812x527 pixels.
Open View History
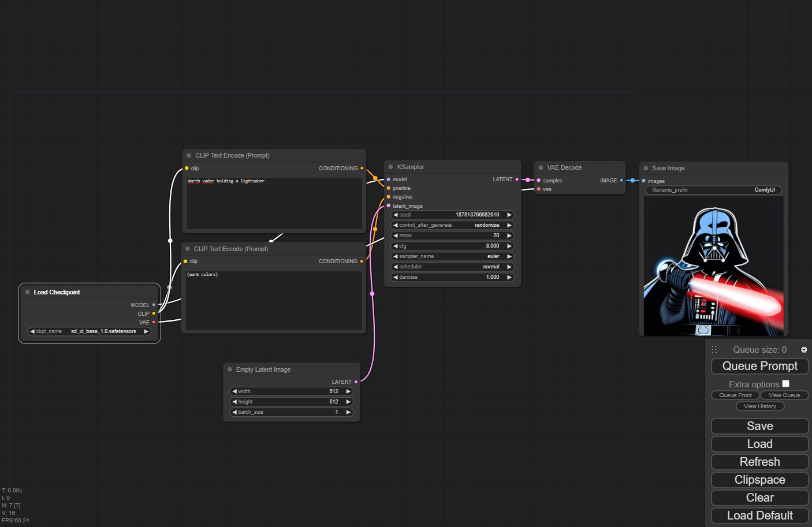tap(760, 406)
